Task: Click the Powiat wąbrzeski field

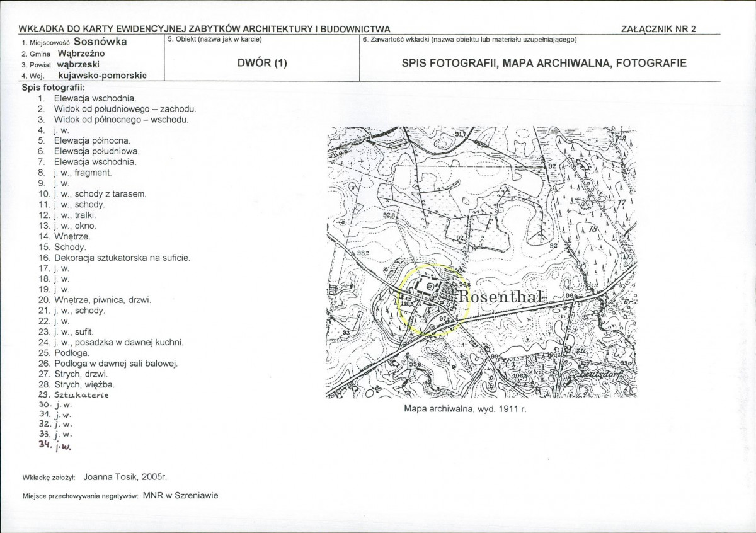Action: pyautogui.click(x=62, y=64)
